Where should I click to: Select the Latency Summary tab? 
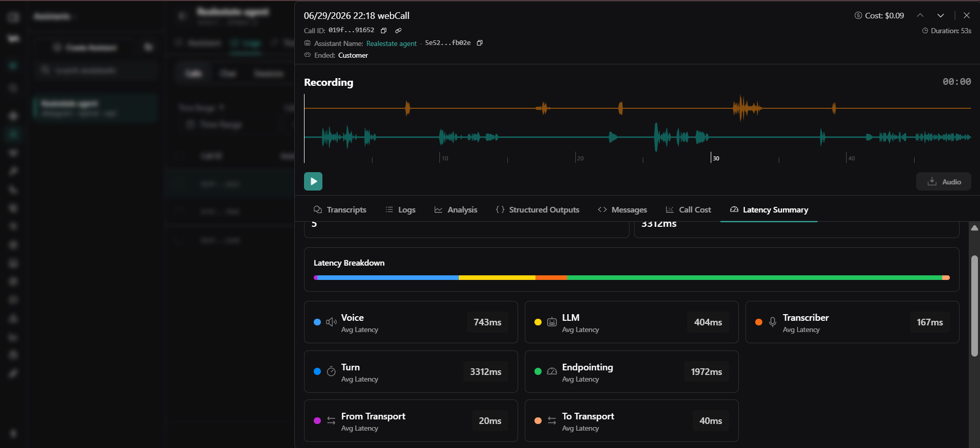click(769, 210)
